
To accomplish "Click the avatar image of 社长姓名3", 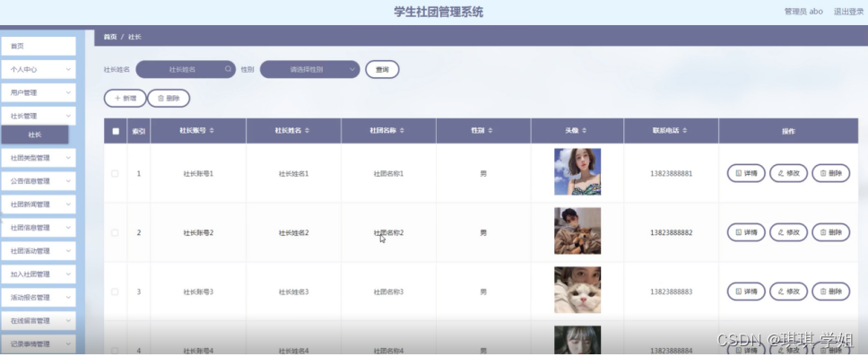I will click(x=577, y=290).
